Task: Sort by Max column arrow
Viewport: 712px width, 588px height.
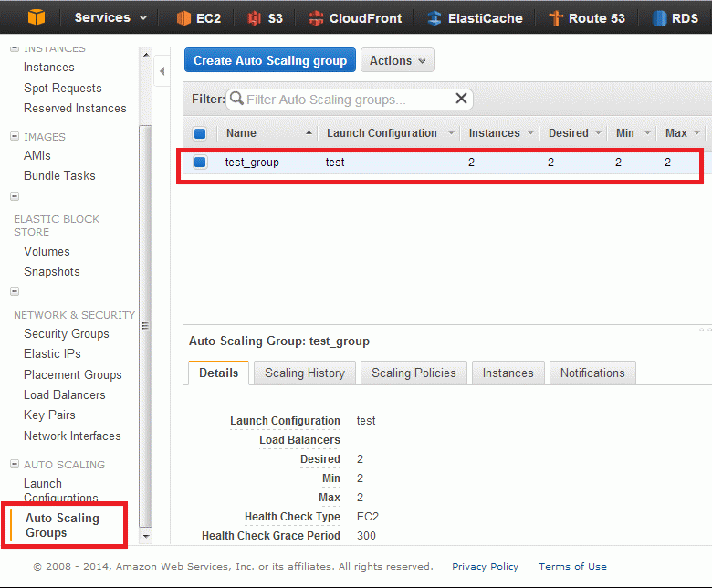Action: (696, 133)
